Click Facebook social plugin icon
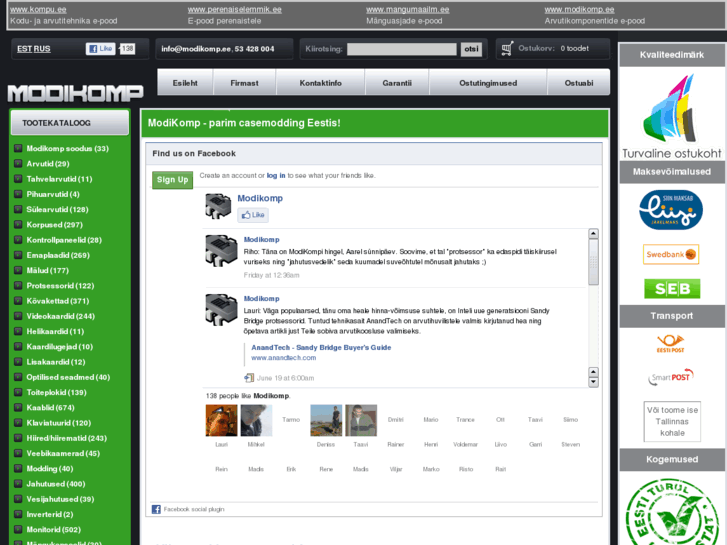Image resolution: width=727 pixels, height=545 pixels. point(156,509)
